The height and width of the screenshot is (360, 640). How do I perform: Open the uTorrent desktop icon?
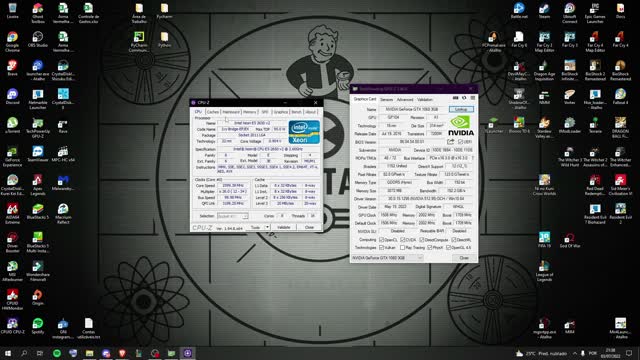(12, 125)
